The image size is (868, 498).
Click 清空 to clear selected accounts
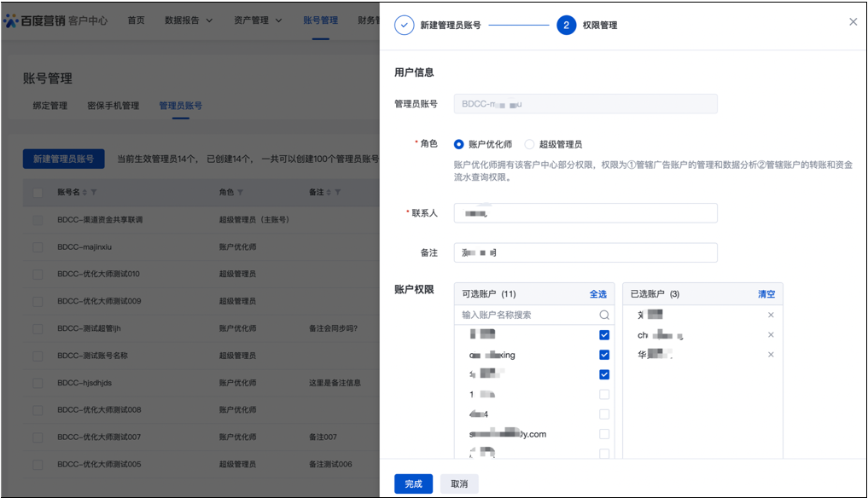pos(766,294)
